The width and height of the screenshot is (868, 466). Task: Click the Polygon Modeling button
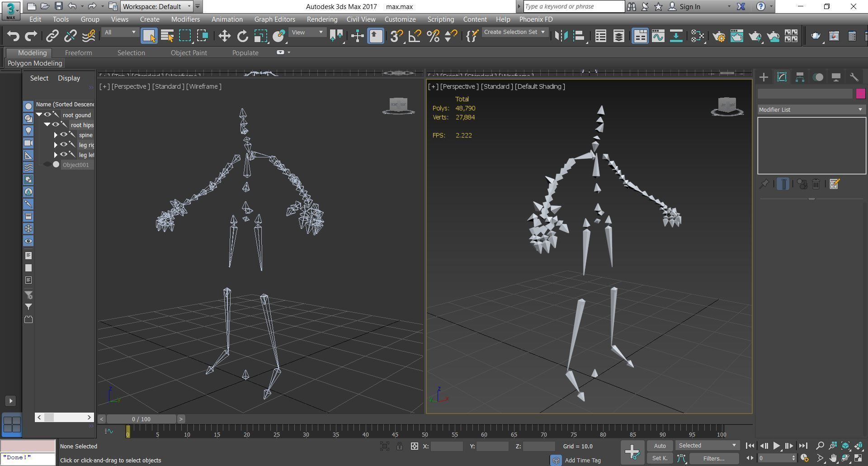[35, 63]
